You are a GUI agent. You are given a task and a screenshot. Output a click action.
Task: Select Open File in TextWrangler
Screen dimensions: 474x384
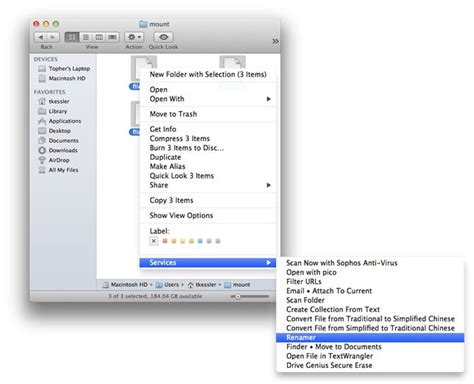370,356
